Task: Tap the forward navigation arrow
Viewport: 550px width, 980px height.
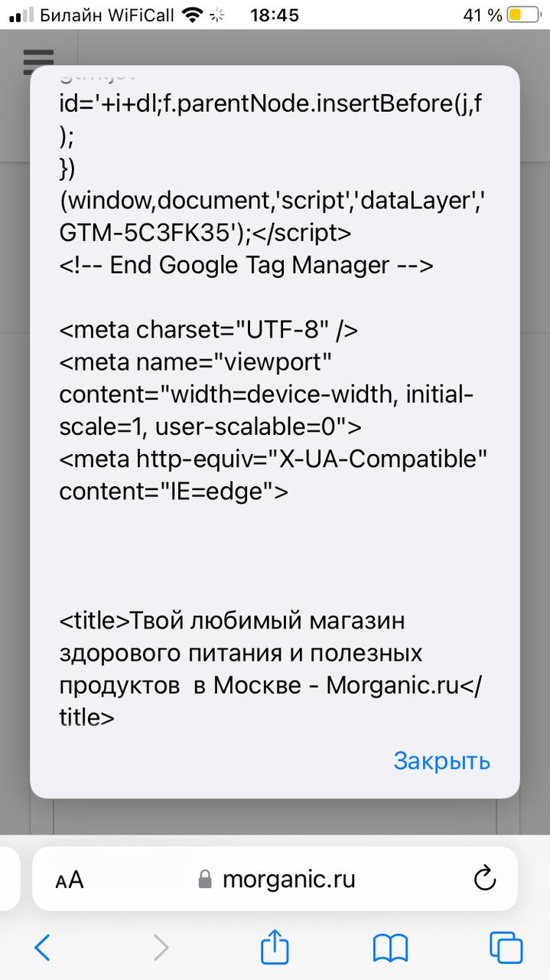Action: [x=161, y=948]
